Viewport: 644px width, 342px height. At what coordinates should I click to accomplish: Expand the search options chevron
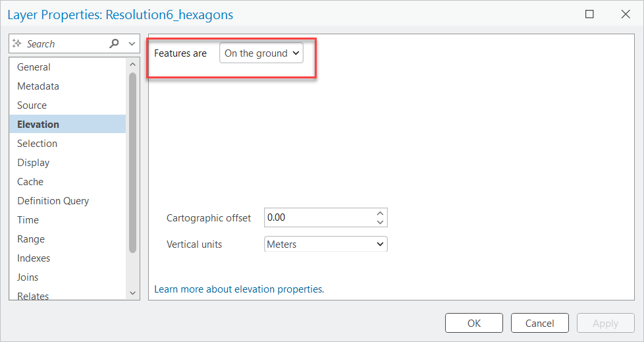coord(132,43)
